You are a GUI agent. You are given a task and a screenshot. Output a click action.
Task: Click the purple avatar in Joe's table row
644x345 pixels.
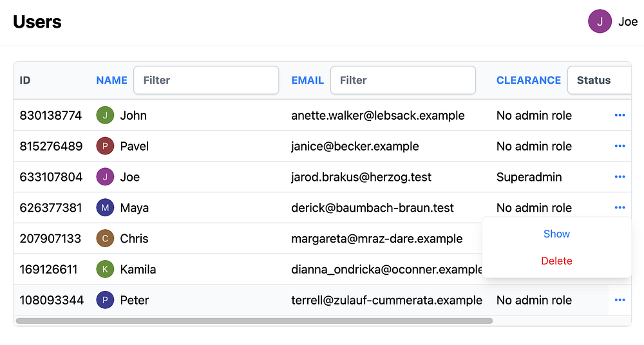[105, 177]
